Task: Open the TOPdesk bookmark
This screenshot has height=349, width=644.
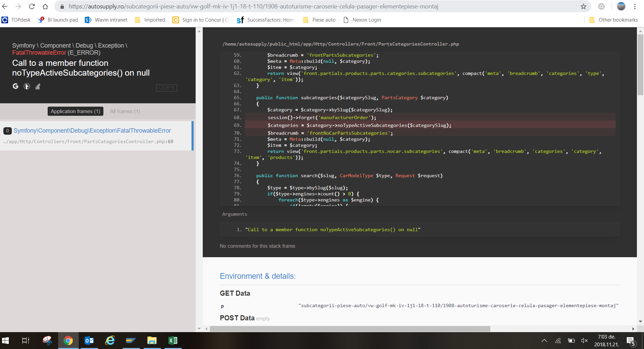Action: point(16,20)
